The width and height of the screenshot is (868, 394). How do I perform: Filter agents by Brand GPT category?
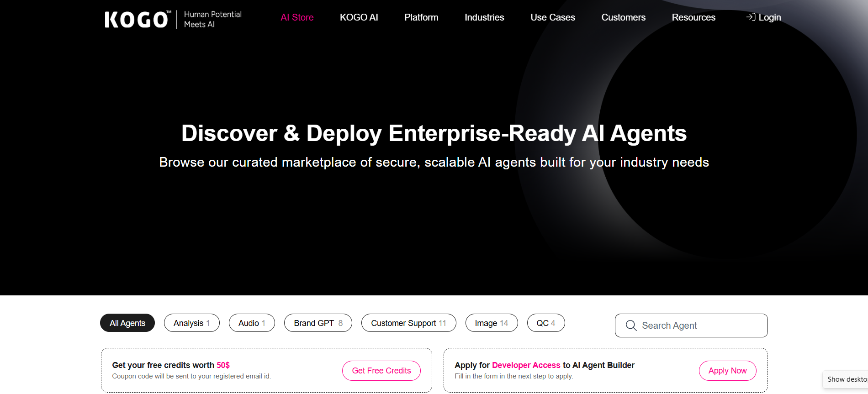coord(318,323)
